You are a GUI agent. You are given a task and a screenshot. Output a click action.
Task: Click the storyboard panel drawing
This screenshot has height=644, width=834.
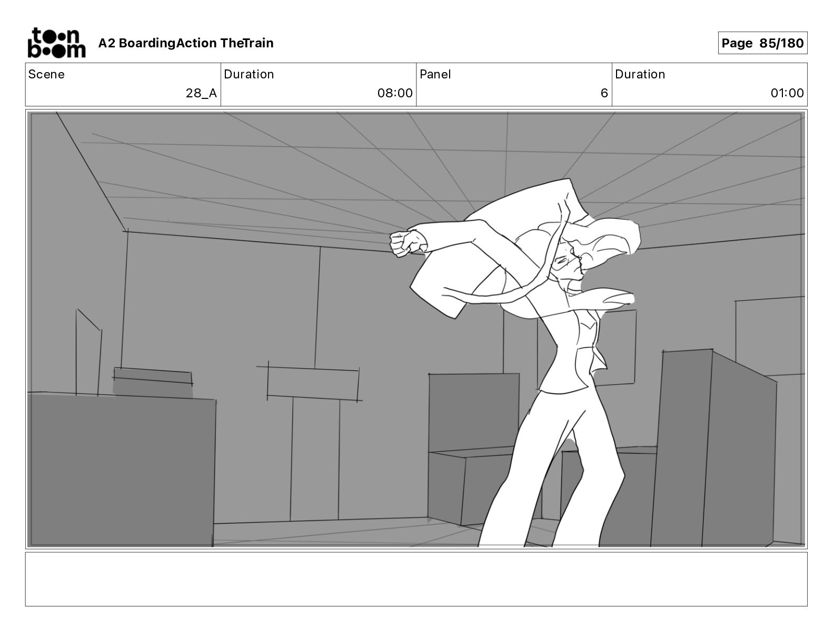[x=416, y=329]
